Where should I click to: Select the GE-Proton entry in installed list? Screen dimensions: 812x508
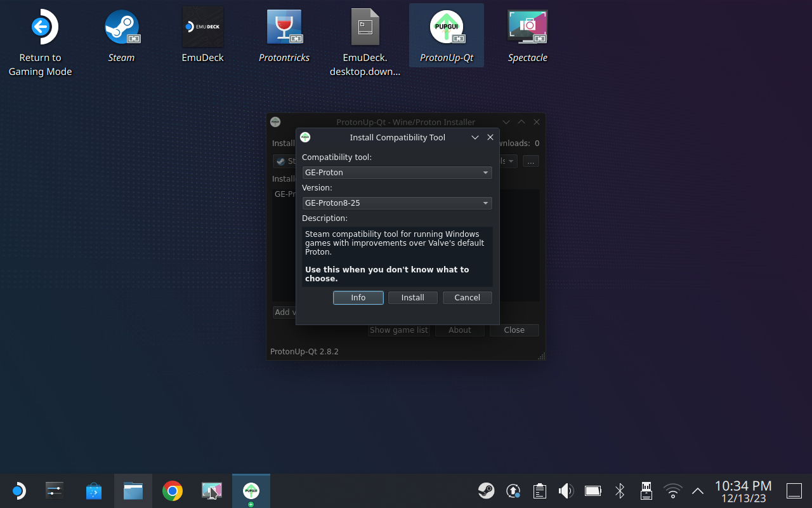(285, 194)
